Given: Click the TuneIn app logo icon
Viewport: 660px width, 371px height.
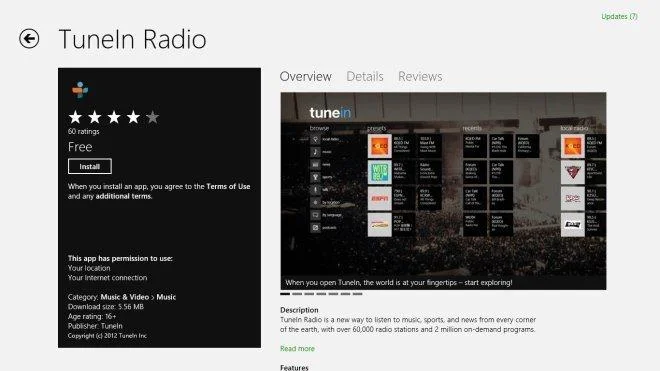Looking at the screenshot, I should (x=80, y=90).
